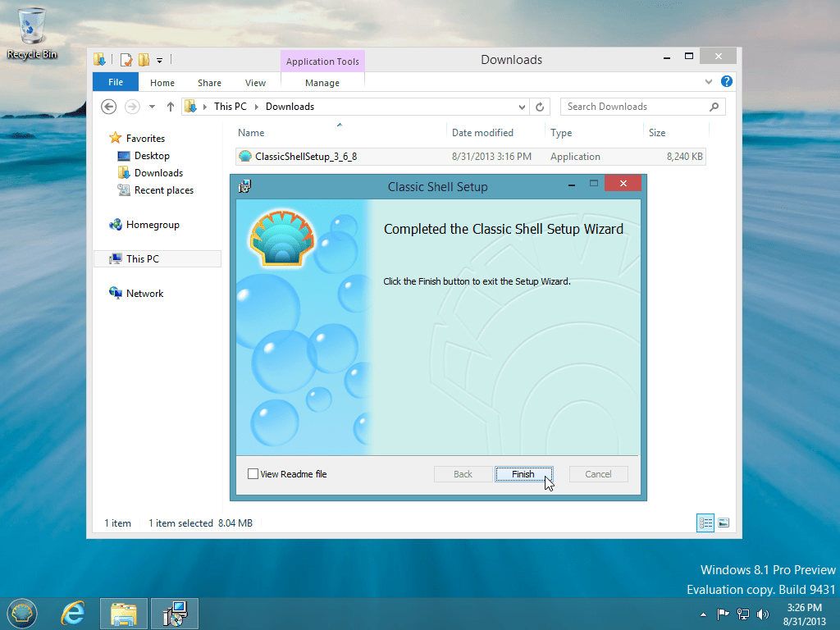The height and width of the screenshot is (630, 840).
Task: Expand the arrow between This PC and Downloads
Action: tap(257, 107)
